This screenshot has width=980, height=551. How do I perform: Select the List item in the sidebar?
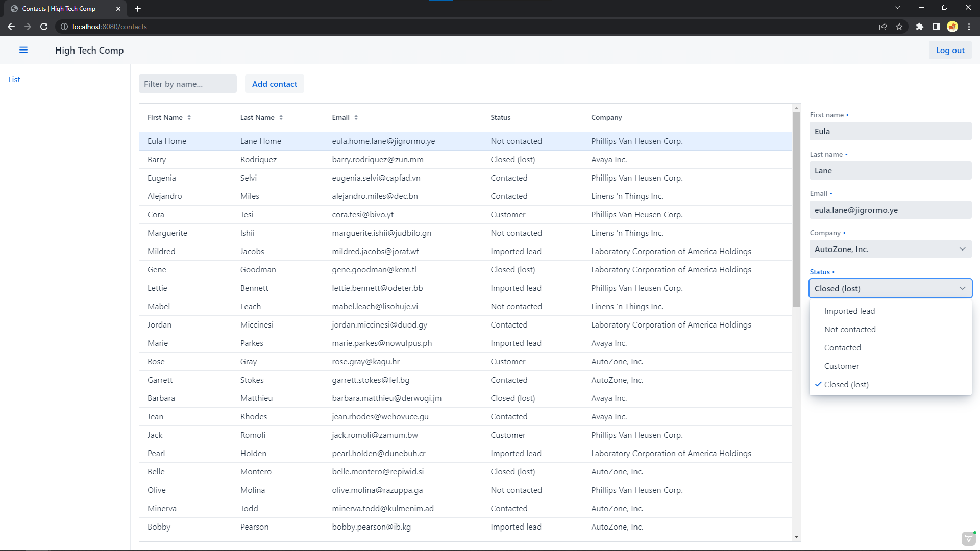pyautogui.click(x=14, y=79)
